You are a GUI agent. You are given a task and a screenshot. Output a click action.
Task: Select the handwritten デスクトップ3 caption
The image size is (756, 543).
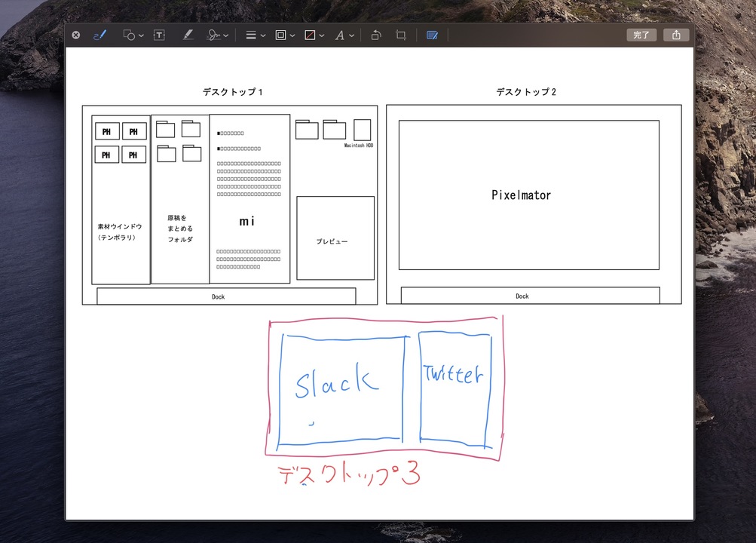(350, 474)
